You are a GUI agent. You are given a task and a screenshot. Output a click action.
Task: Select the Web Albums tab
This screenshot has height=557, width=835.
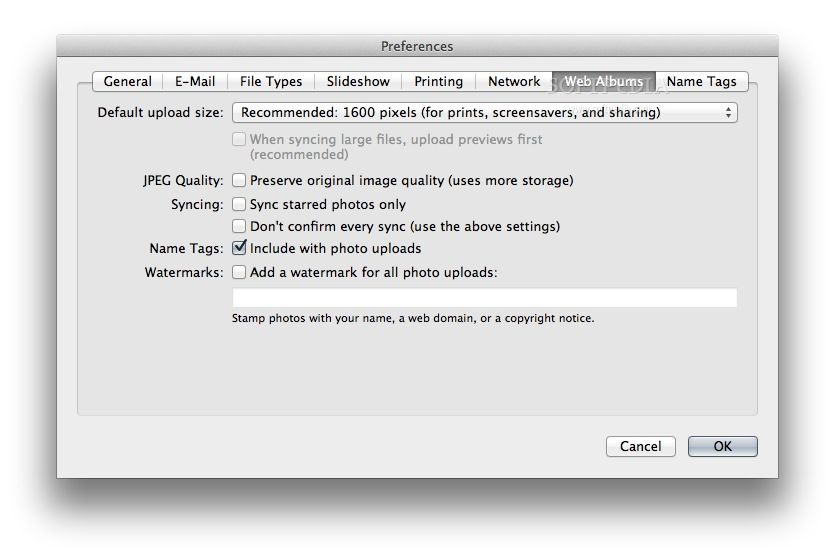tap(604, 81)
